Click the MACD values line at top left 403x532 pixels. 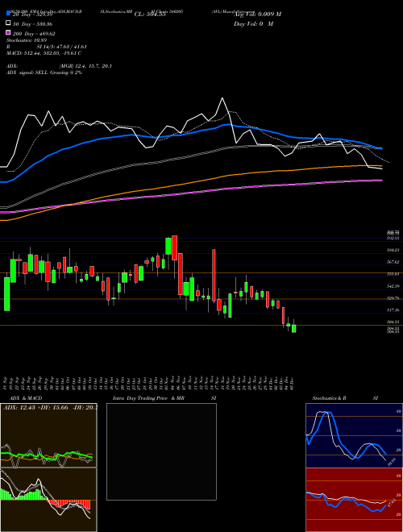point(44,53)
